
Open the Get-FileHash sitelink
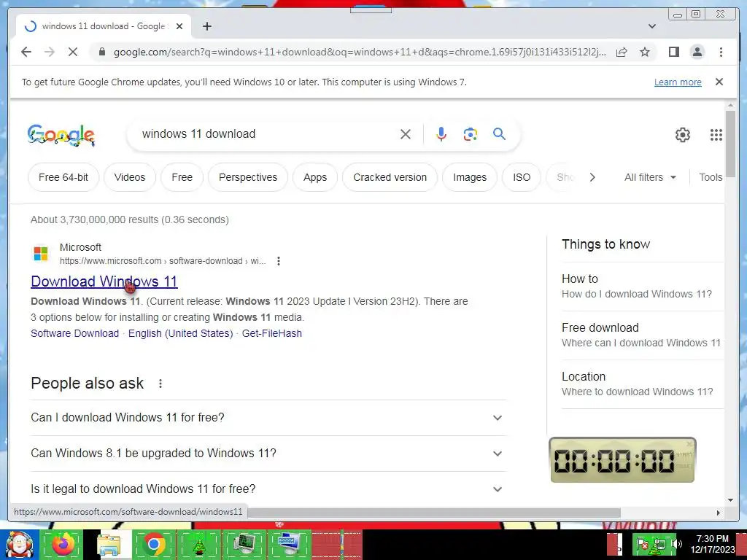point(272,333)
